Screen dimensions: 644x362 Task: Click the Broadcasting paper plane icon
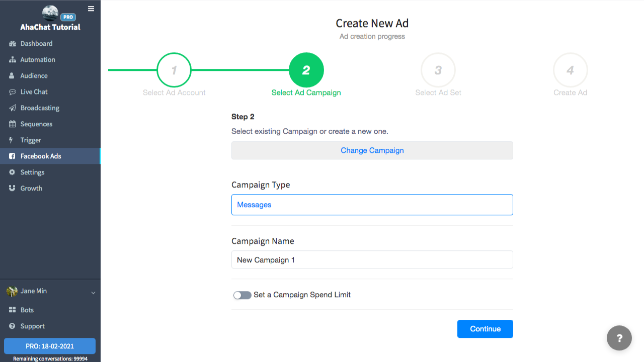tap(13, 108)
